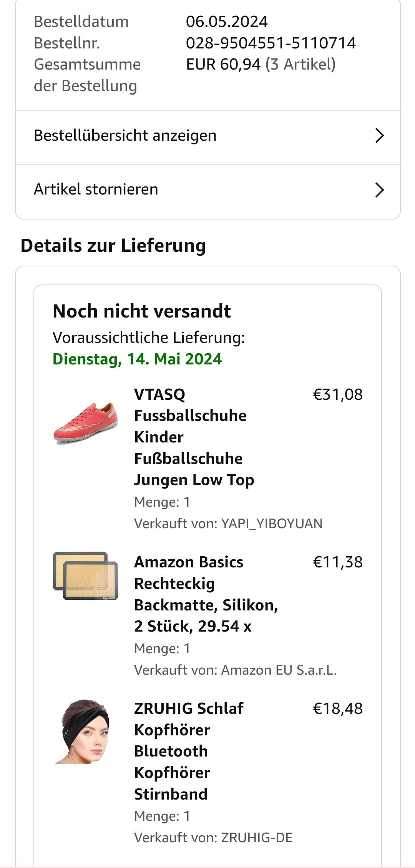
Task: Click the order total EUR 60,94
Action: point(223,64)
